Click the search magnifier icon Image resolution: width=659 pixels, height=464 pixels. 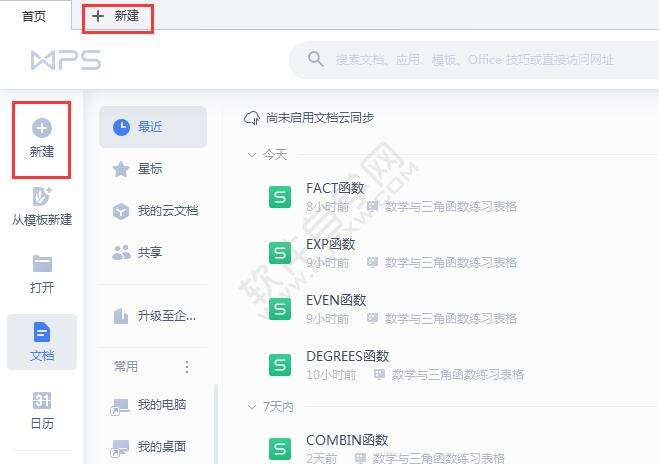coord(316,59)
